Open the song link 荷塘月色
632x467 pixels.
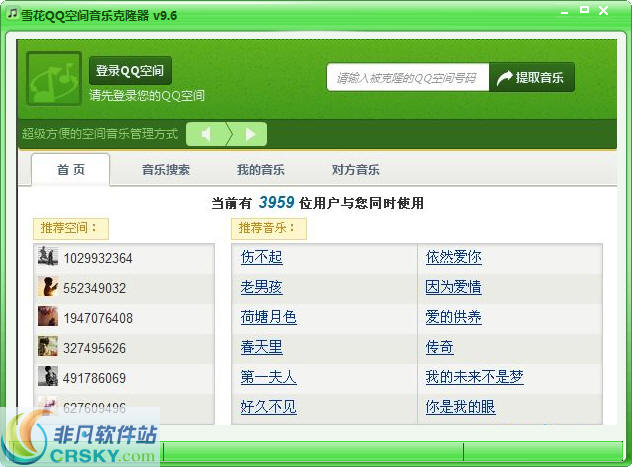pos(268,317)
